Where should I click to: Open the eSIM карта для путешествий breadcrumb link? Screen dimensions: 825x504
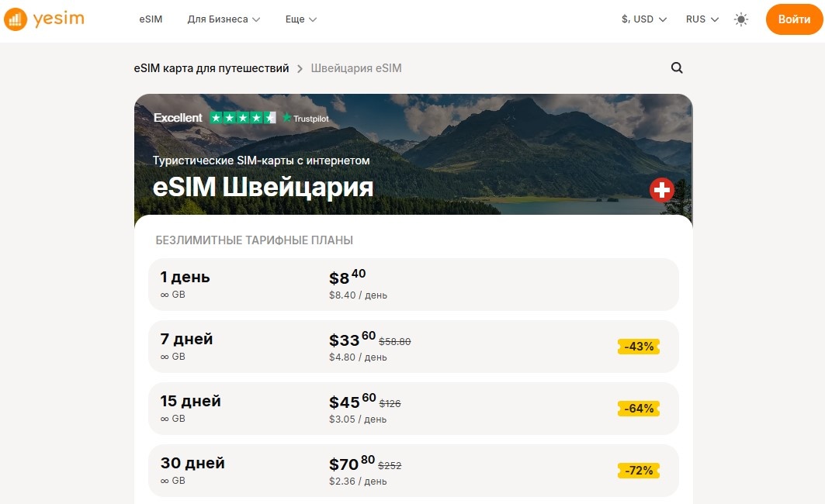coord(209,68)
